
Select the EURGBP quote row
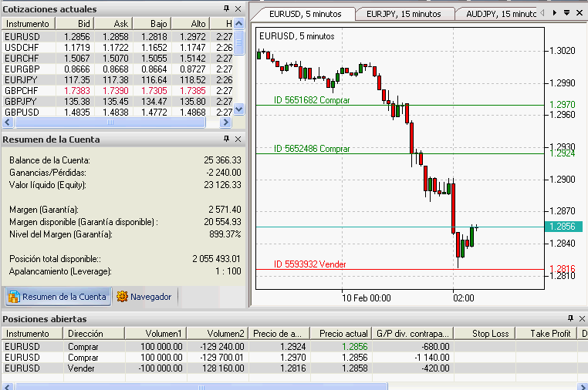point(118,69)
